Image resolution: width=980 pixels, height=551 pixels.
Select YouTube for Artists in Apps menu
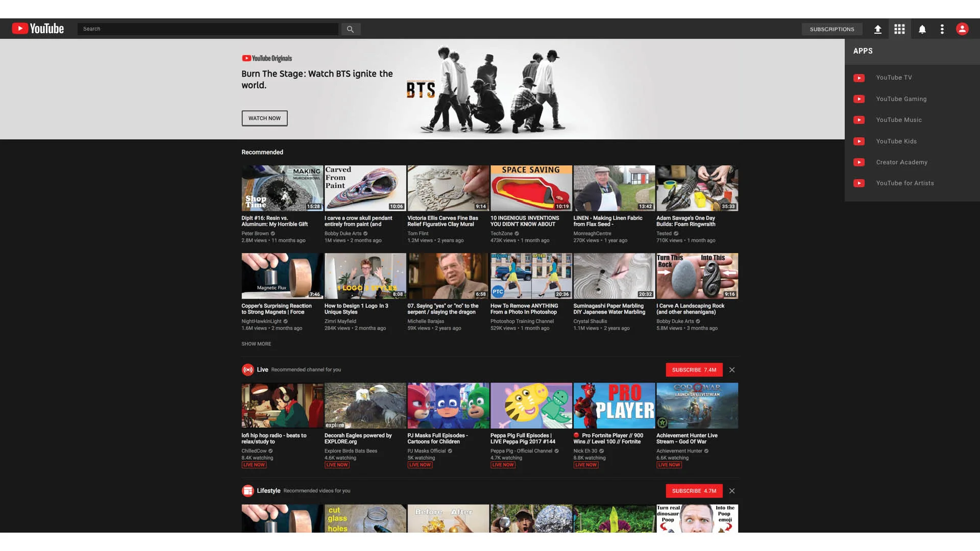(905, 183)
